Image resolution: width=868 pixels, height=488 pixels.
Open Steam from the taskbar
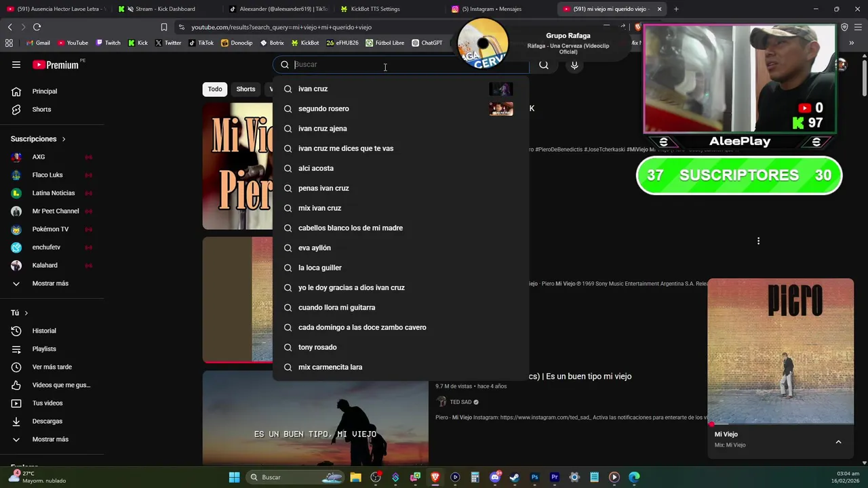tap(515, 477)
